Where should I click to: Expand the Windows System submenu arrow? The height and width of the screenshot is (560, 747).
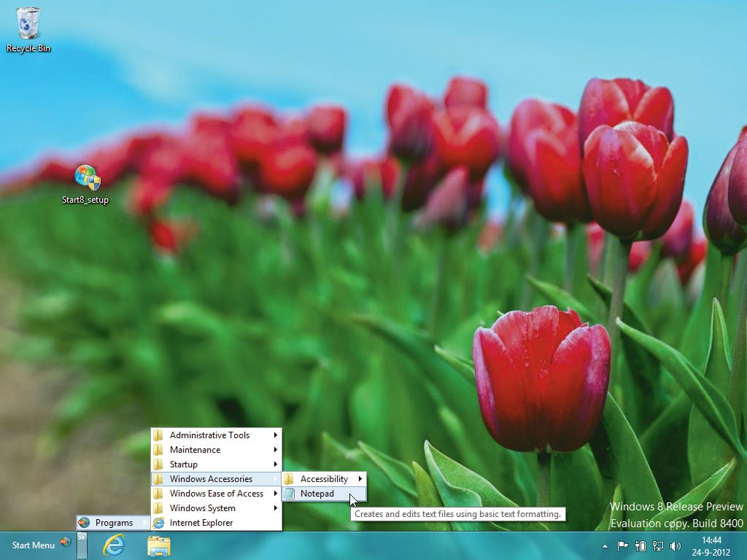(x=275, y=508)
